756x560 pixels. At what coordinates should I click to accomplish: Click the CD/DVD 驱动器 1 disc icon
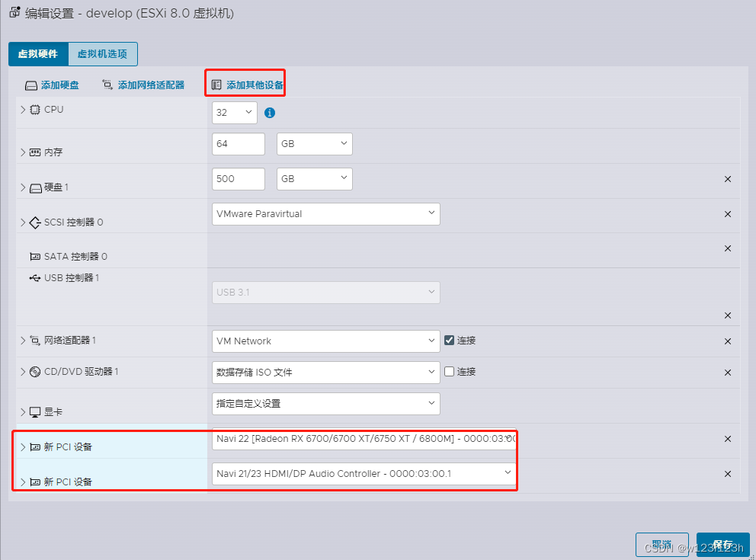click(35, 372)
